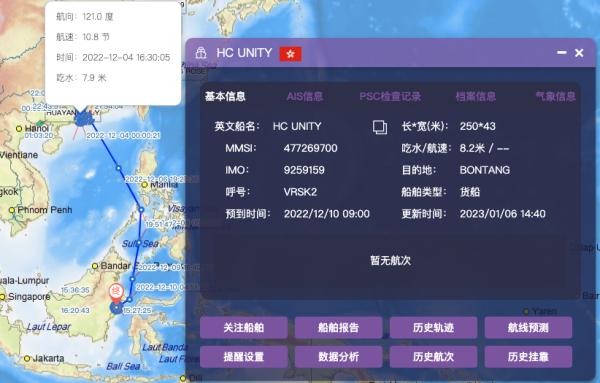Click the red destination pin on map

click(116, 293)
